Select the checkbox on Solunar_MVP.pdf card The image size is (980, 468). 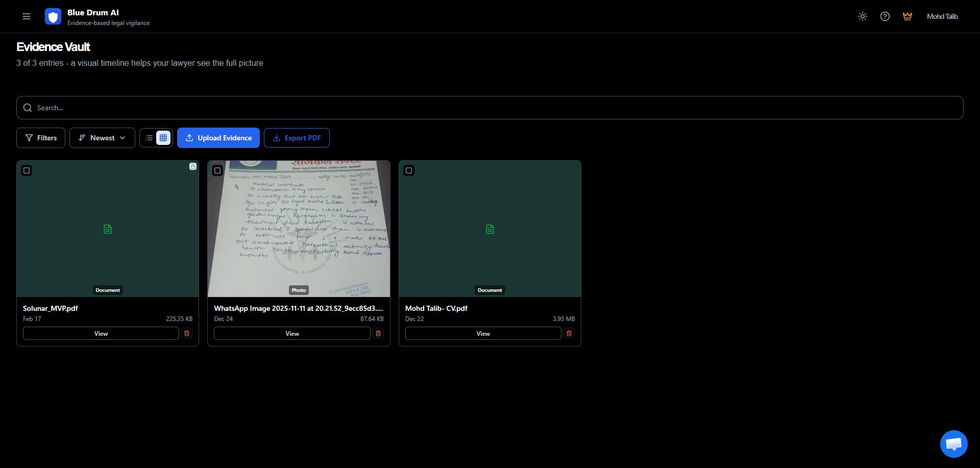[27, 170]
